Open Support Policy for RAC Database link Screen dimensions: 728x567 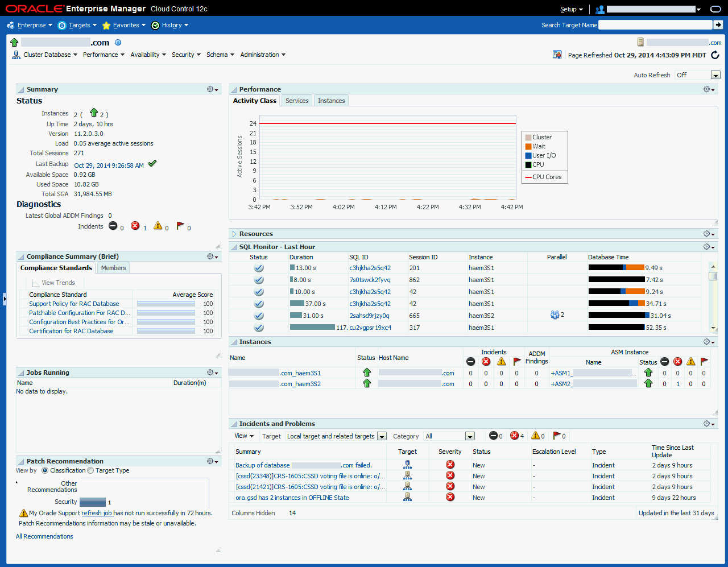click(x=75, y=304)
